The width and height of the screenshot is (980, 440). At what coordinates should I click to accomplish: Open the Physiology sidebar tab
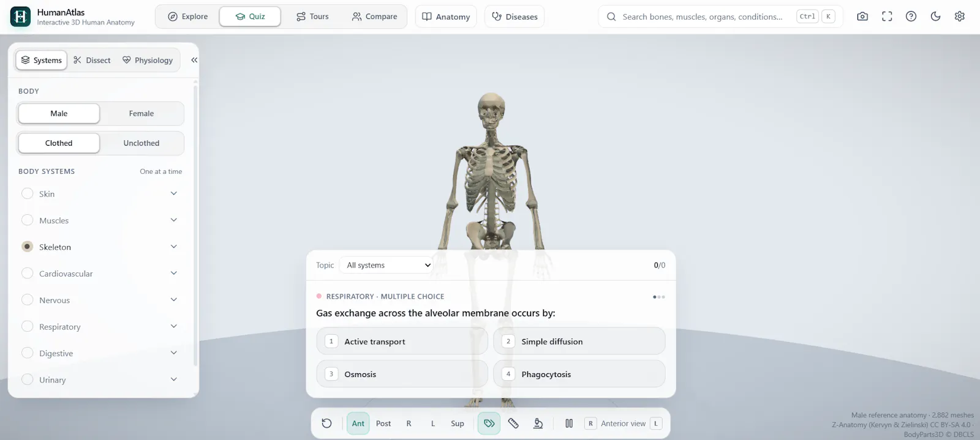[148, 60]
